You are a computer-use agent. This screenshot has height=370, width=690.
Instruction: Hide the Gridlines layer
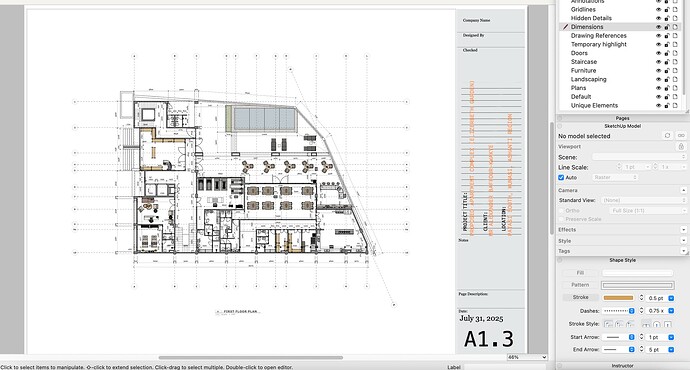(659, 10)
